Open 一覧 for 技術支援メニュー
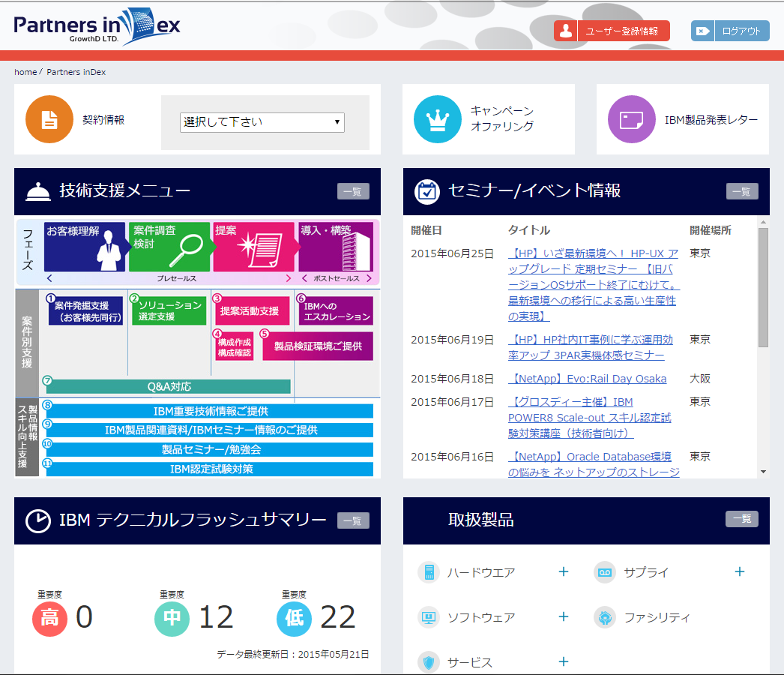The image size is (784, 675). [353, 191]
